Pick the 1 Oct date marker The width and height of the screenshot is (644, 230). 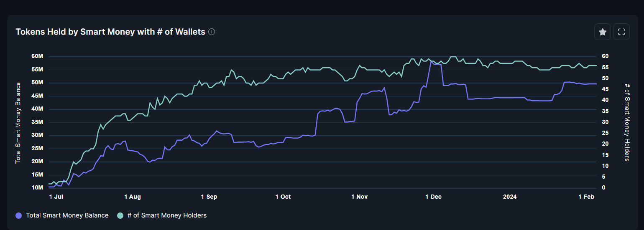click(x=283, y=197)
